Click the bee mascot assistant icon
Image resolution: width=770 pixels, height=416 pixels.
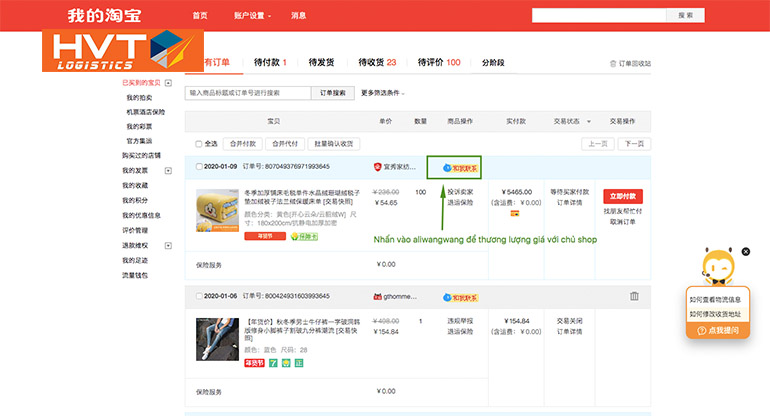pos(718,267)
